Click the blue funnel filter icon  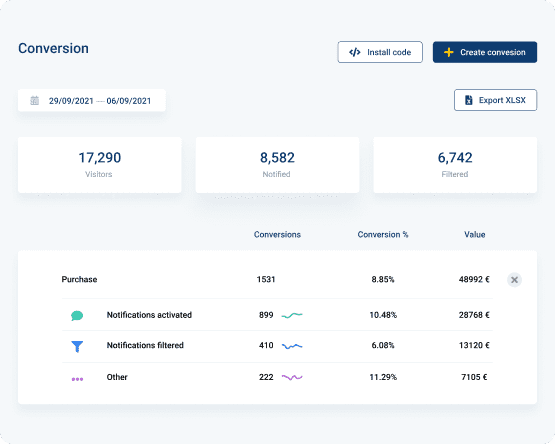pos(77,346)
